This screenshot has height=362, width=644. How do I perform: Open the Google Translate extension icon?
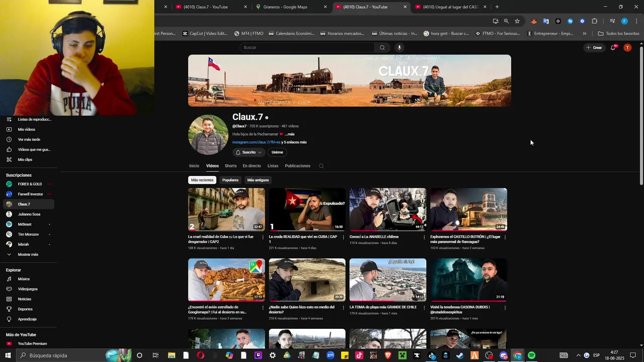pyautogui.click(x=546, y=21)
